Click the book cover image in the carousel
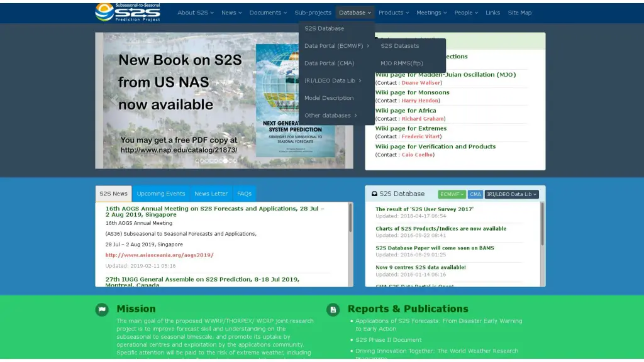The height and width of the screenshot is (362, 644). (x=296, y=101)
